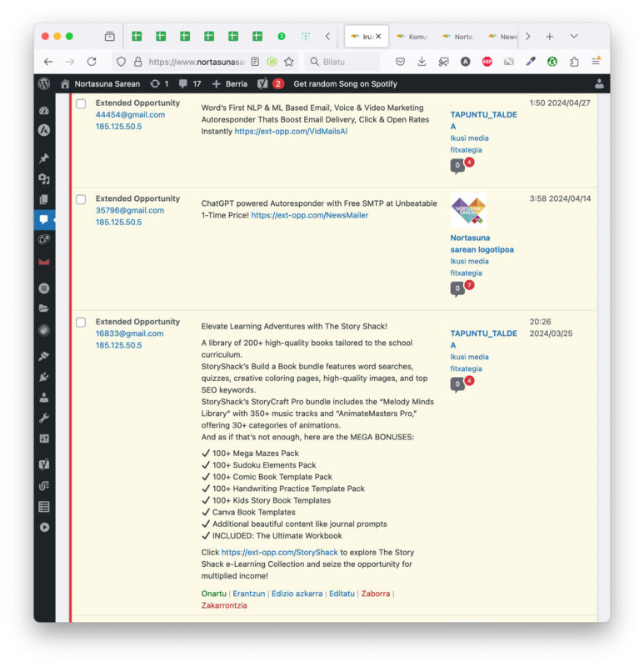Image resolution: width=644 pixels, height=667 pixels.
Task: Open the browser downloads panel
Action: 422,62
